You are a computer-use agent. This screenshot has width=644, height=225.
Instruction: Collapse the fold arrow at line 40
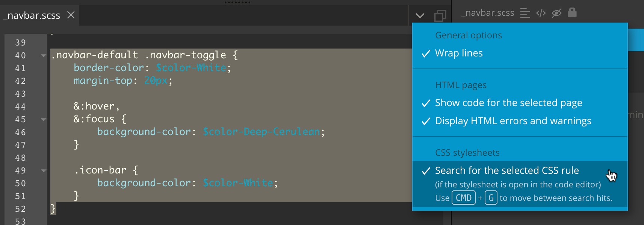(44, 56)
